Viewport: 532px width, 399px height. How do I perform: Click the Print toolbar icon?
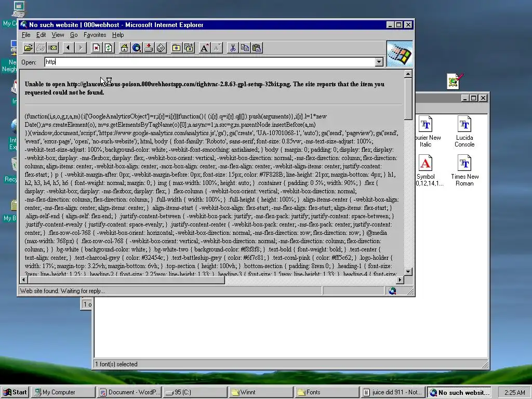(41, 48)
